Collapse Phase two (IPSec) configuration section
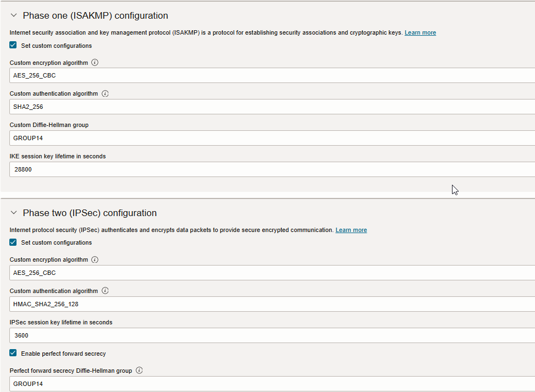Viewport: 535px width, 392px height. point(14,213)
